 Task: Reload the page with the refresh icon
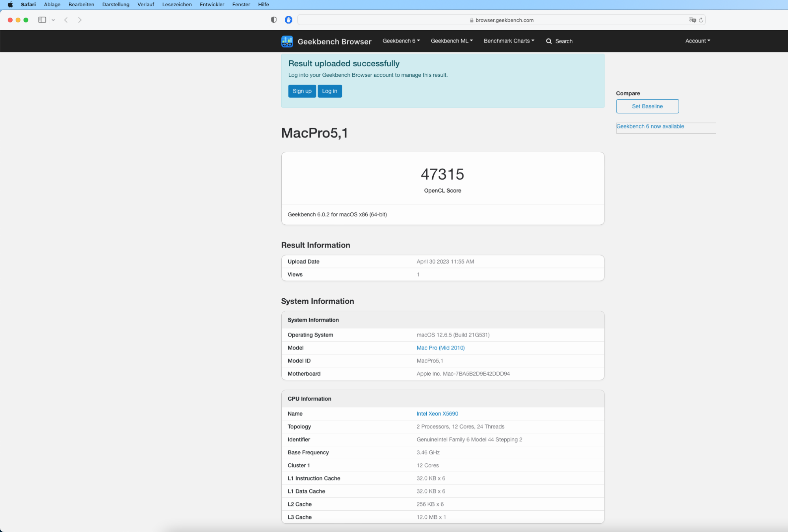[x=701, y=20]
